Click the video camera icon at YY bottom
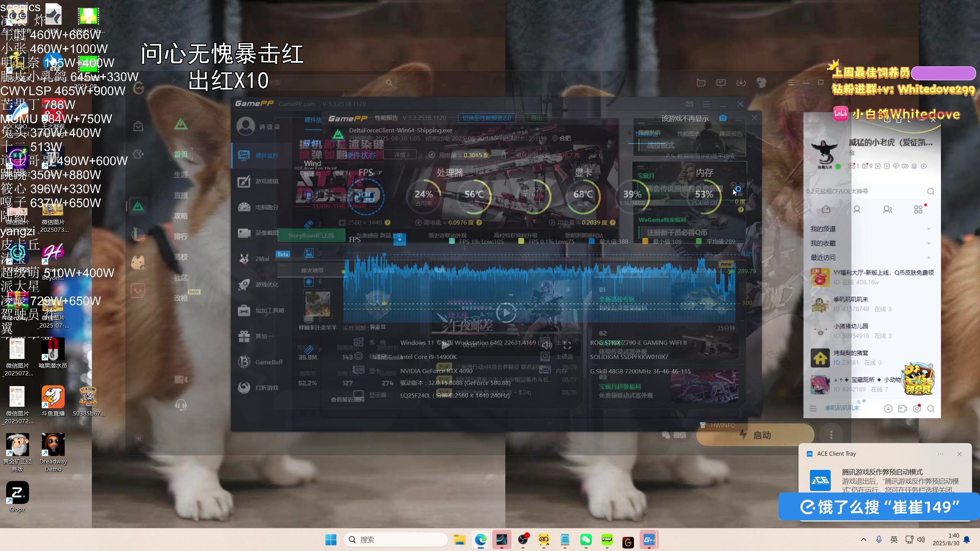 point(903,409)
